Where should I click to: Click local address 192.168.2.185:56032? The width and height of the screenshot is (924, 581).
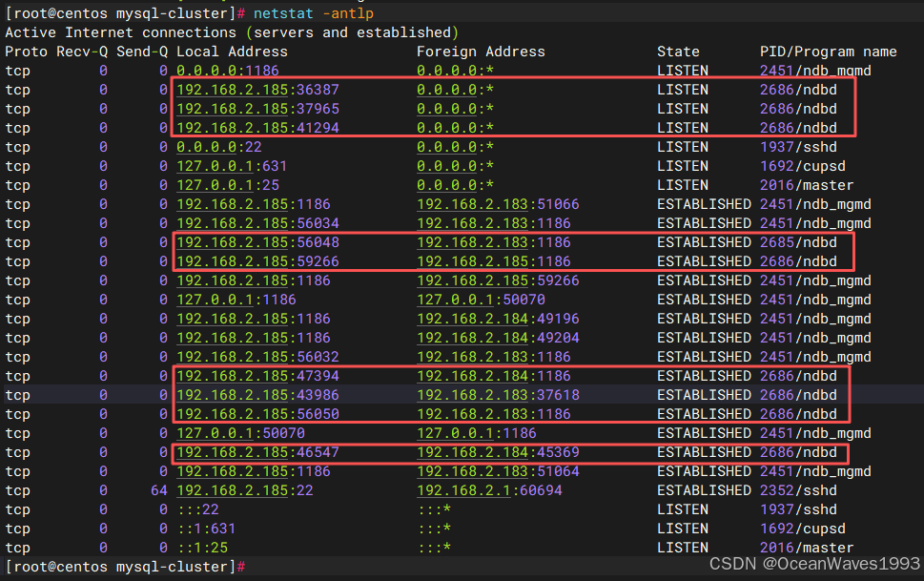pyautogui.click(x=257, y=357)
